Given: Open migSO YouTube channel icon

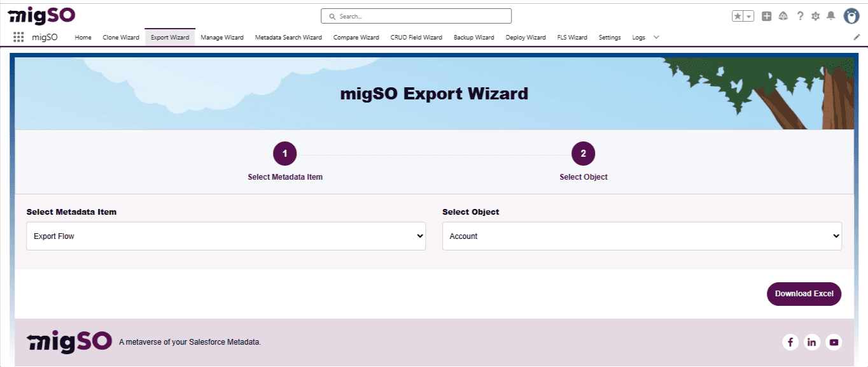Looking at the screenshot, I should (834, 342).
